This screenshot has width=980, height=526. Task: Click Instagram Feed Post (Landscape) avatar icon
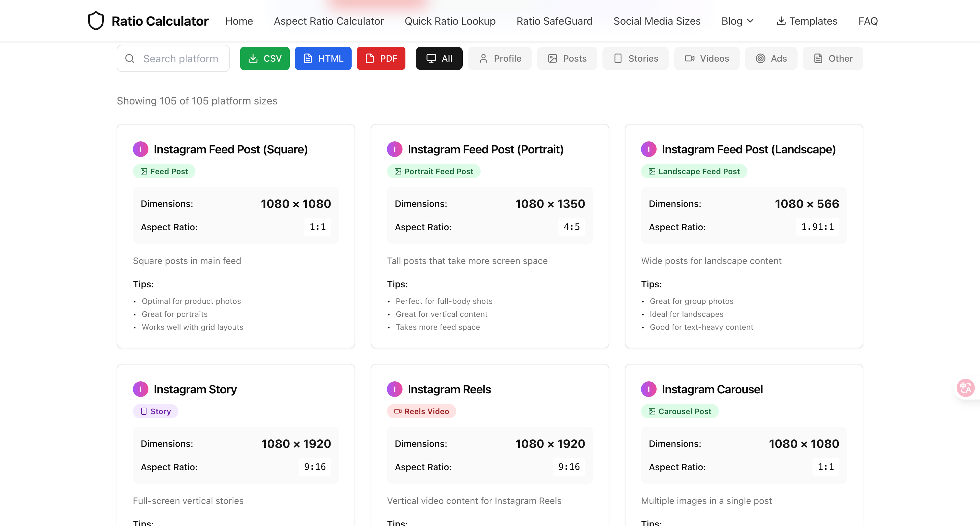pos(648,149)
